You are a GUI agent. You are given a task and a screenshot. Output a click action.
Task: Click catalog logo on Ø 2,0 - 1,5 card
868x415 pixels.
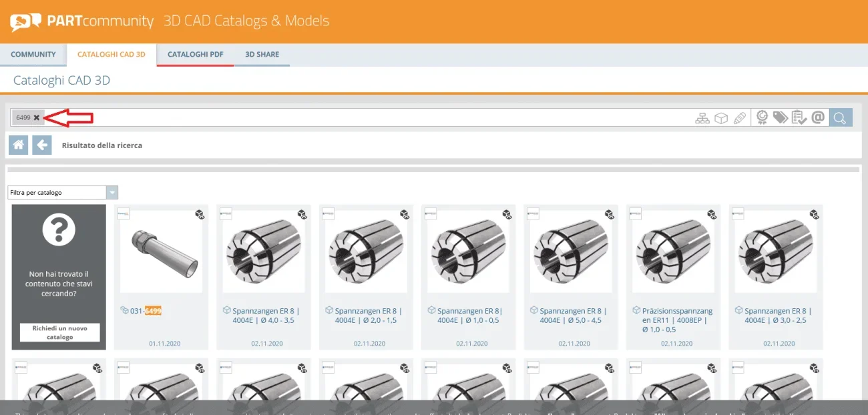point(328,214)
